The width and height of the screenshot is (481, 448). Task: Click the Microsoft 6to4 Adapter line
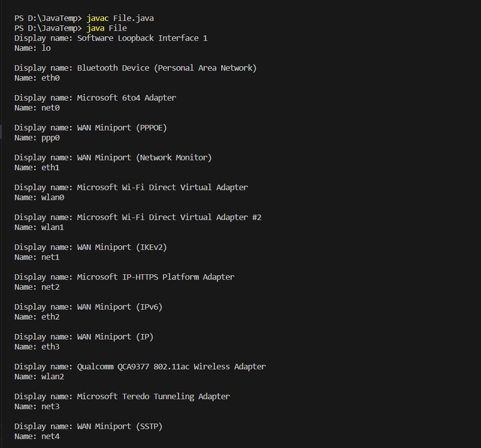tap(95, 98)
